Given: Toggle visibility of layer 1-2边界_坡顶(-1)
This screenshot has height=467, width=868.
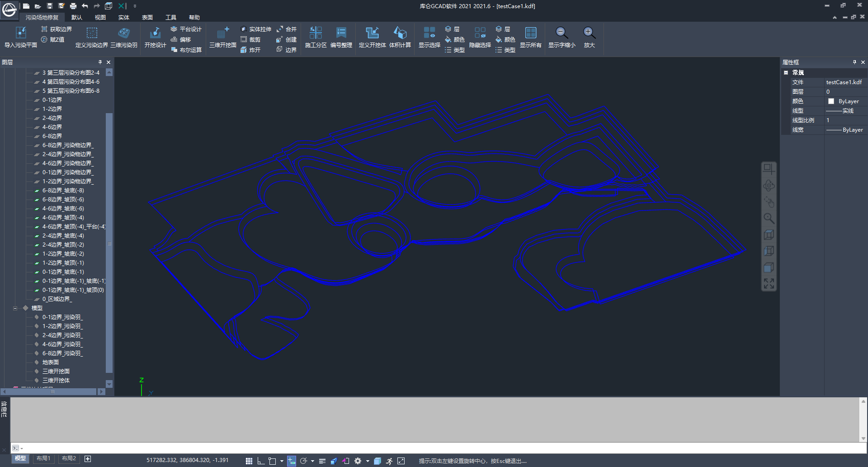Looking at the screenshot, I should (x=37, y=263).
